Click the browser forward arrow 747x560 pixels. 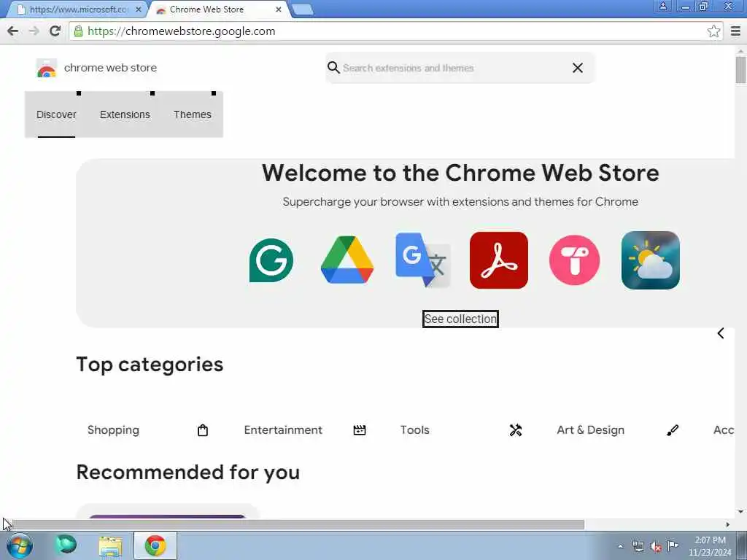pos(34,31)
